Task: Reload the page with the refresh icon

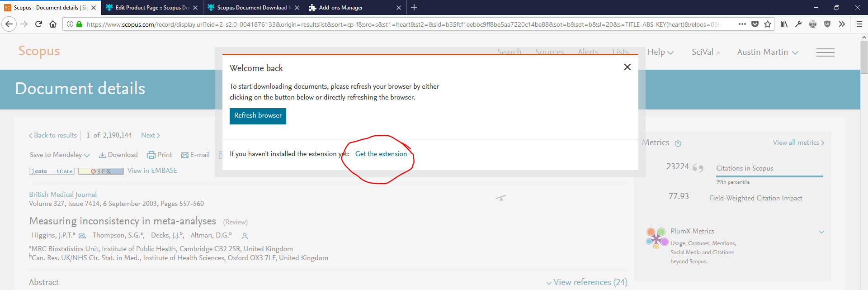Action: pyautogui.click(x=38, y=24)
